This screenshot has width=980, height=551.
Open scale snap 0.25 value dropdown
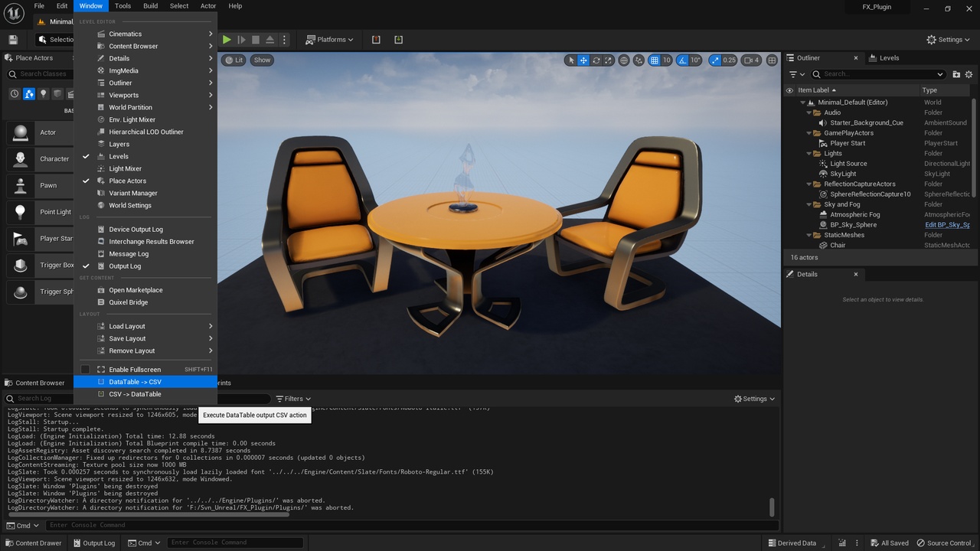tap(729, 60)
